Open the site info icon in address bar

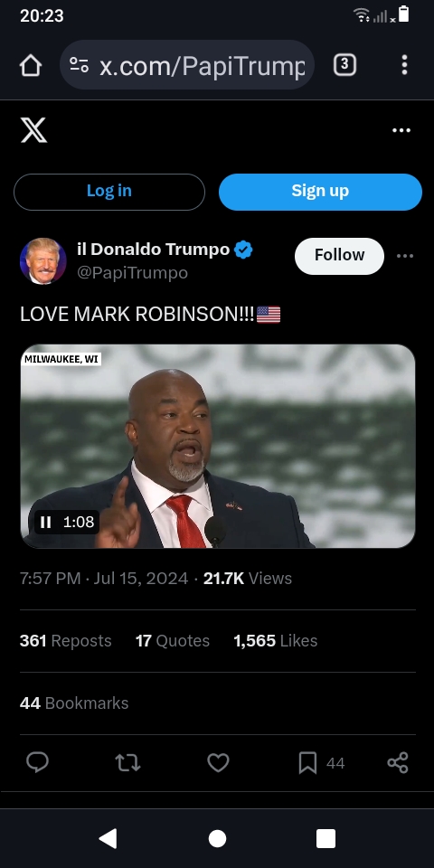[x=80, y=65]
